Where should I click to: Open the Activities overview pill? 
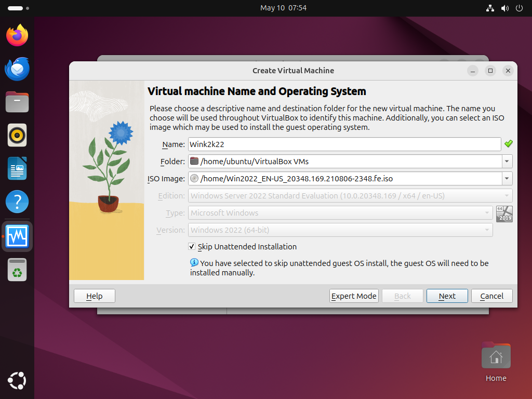15,8
